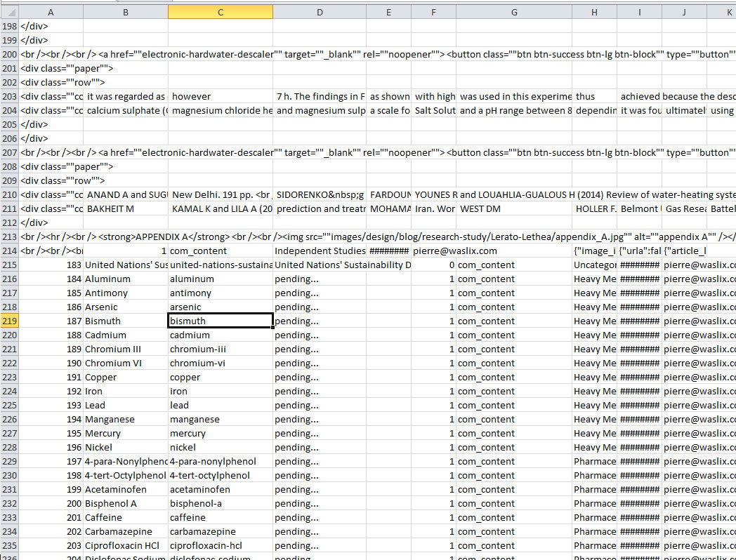Select '4-tert-Octylphenol' title cell

pos(126,476)
